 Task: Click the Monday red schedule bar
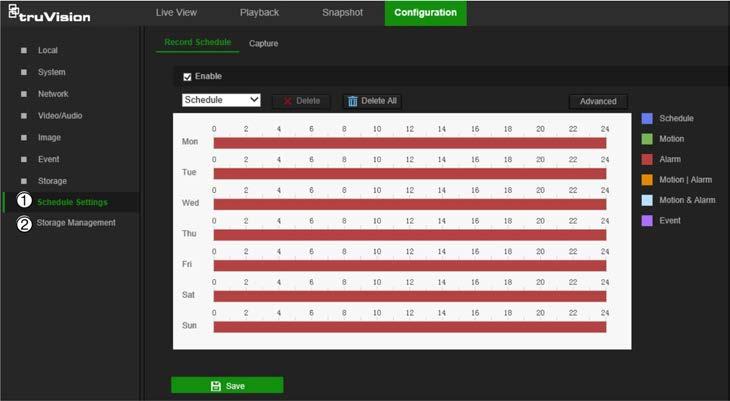click(410, 143)
